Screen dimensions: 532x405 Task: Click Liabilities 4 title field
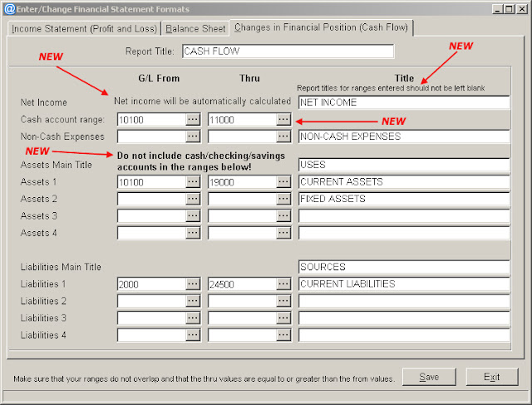(404, 335)
